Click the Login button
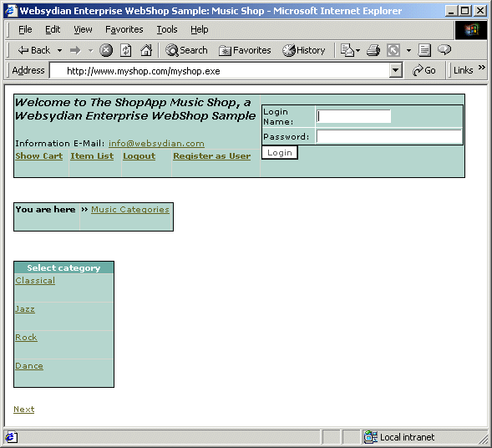492x448 pixels. 280,153
